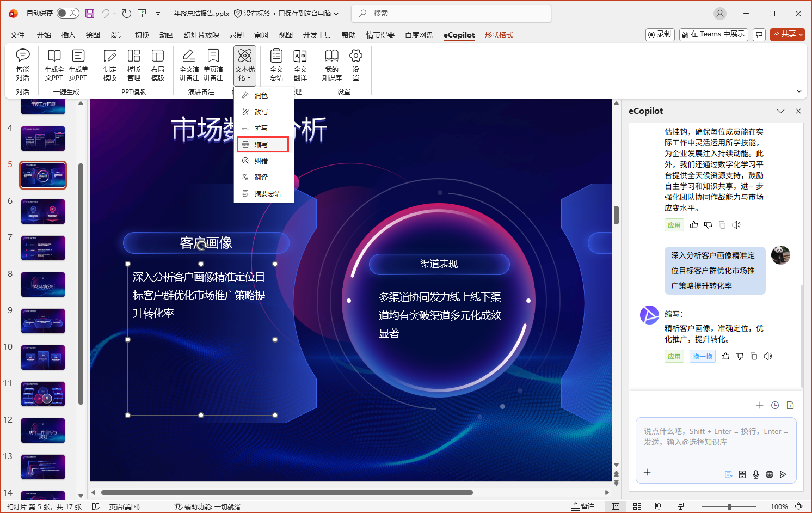Click the green 应用 button under 缩写 result
Viewport: 812px width, 513px height.
(674, 357)
